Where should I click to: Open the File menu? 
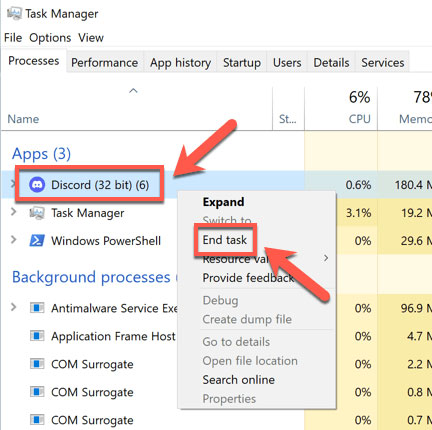pos(13,38)
